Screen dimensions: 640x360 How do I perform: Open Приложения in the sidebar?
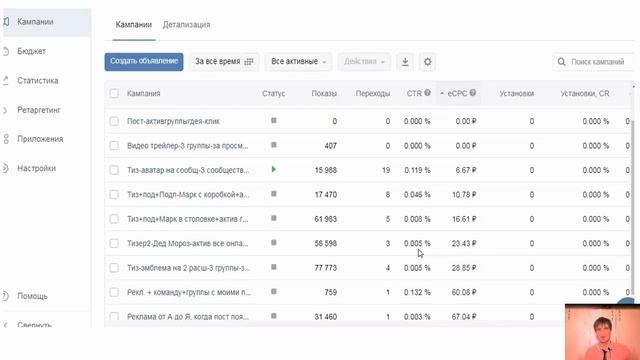coord(40,139)
